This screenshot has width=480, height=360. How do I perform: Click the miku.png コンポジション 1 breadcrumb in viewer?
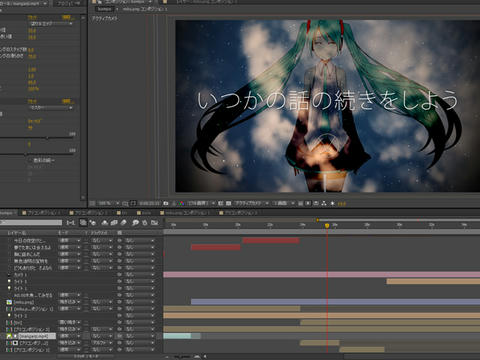coord(145,9)
